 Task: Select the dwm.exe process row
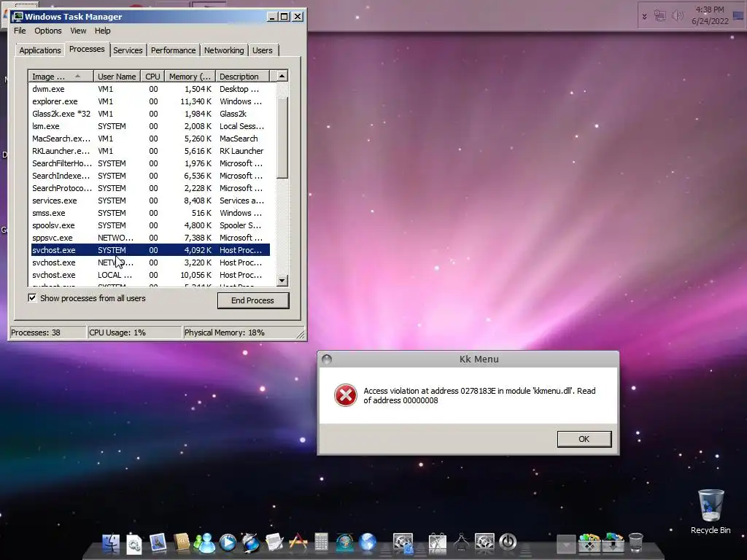click(150, 89)
